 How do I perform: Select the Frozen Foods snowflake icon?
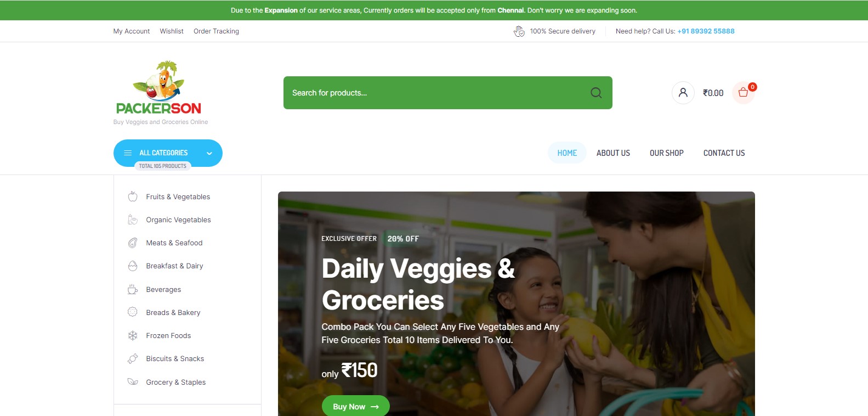[x=133, y=335]
